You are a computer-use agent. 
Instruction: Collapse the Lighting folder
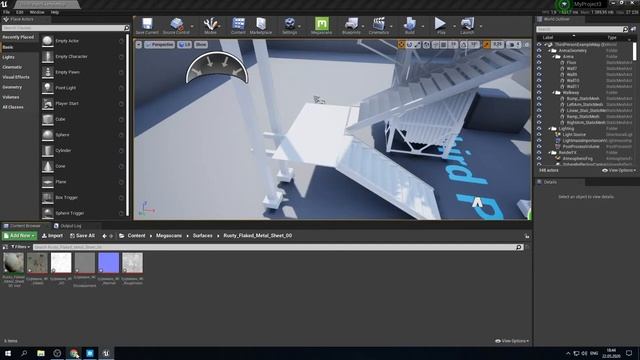[550, 129]
